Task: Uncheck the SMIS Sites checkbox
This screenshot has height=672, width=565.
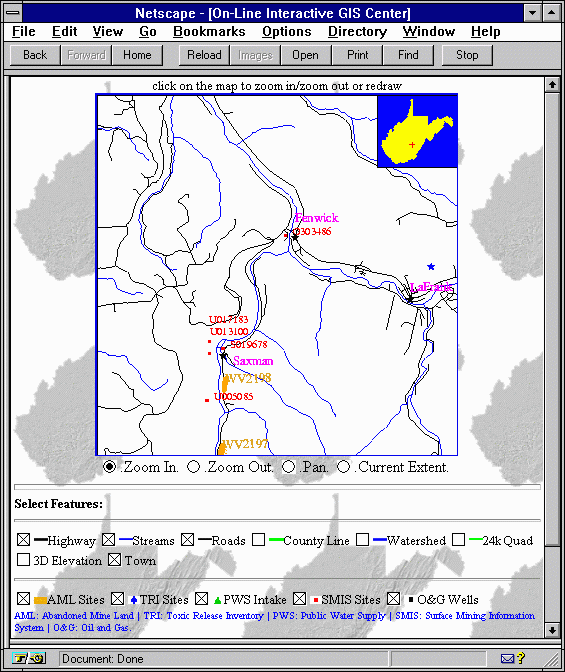Action: click(300, 599)
